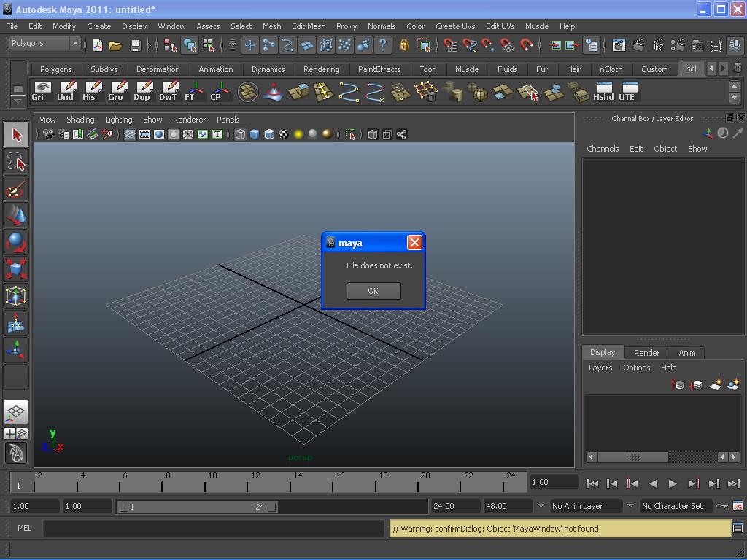
Task: Open the viewport Shading menu
Action: coord(80,120)
